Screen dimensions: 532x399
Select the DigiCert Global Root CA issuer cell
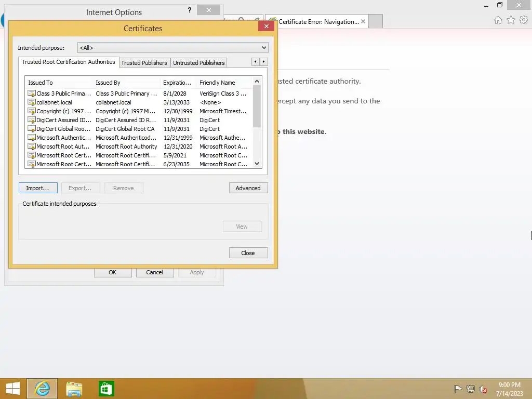coord(125,129)
